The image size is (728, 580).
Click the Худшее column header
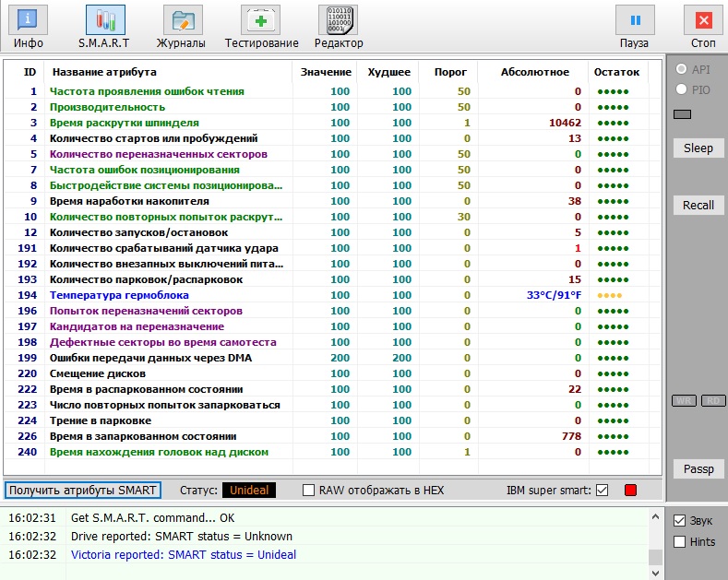[x=388, y=72]
